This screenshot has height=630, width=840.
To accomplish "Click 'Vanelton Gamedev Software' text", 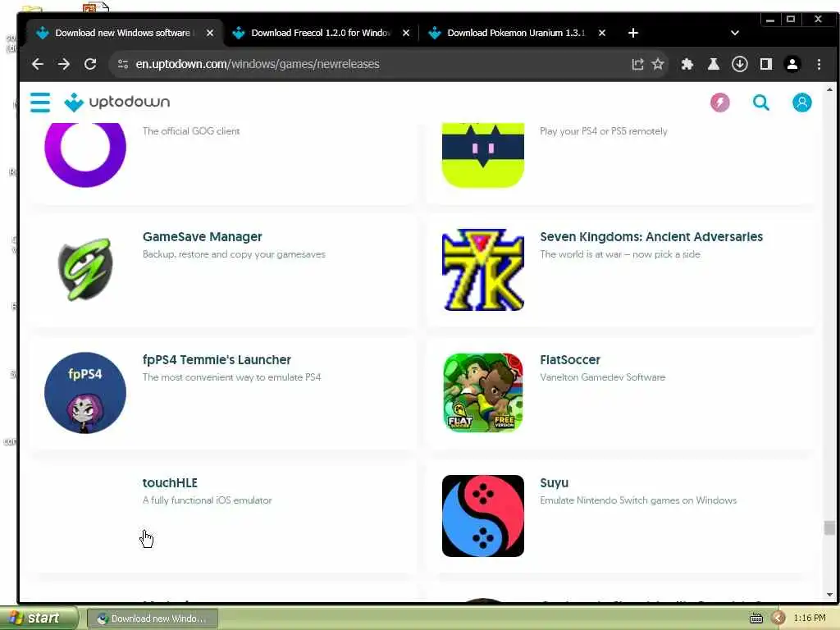I will click(x=602, y=377).
